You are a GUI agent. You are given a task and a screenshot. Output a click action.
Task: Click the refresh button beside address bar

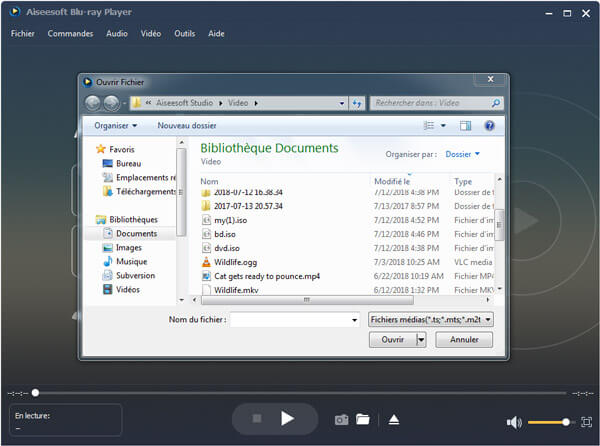pos(357,103)
